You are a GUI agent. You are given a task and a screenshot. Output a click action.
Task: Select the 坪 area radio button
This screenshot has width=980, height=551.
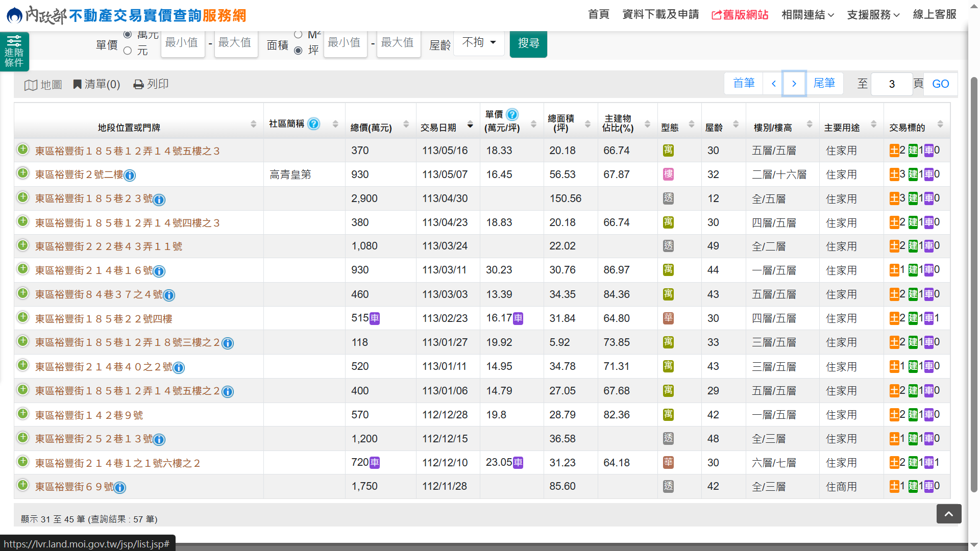[298, 51]
